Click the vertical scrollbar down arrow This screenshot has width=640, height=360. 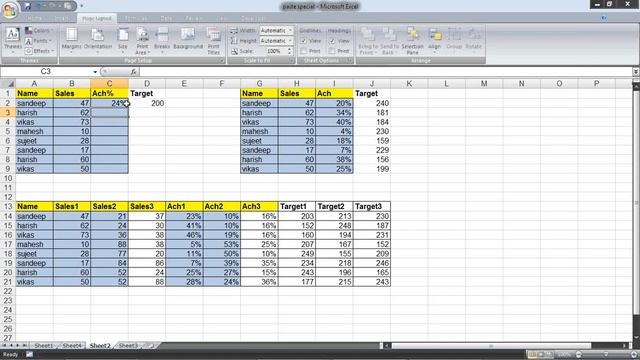[x=636, y=338]
